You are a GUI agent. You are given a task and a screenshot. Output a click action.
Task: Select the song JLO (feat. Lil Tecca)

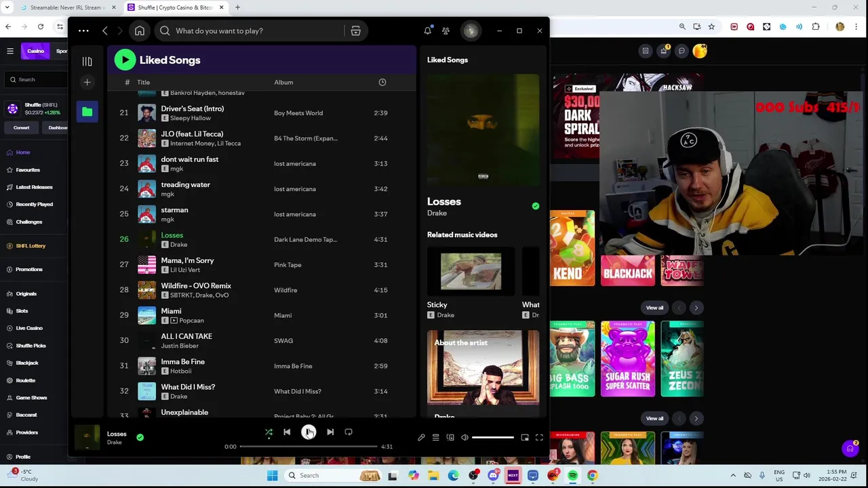[x=261, y=138]
